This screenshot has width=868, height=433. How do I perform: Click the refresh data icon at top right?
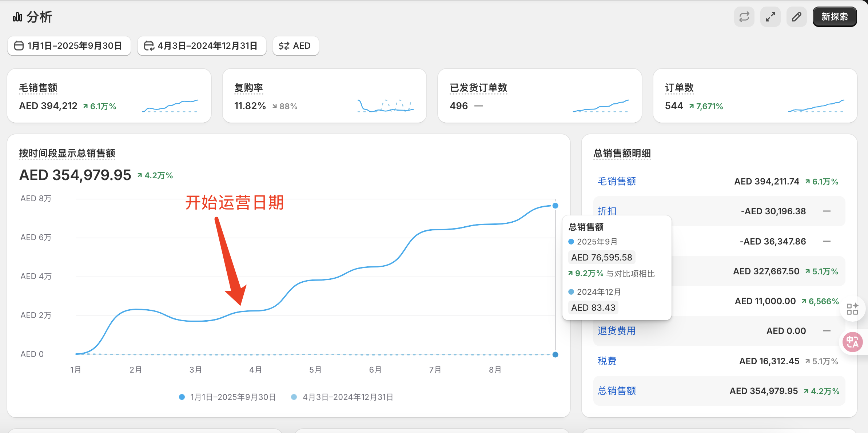pos(744,16)
